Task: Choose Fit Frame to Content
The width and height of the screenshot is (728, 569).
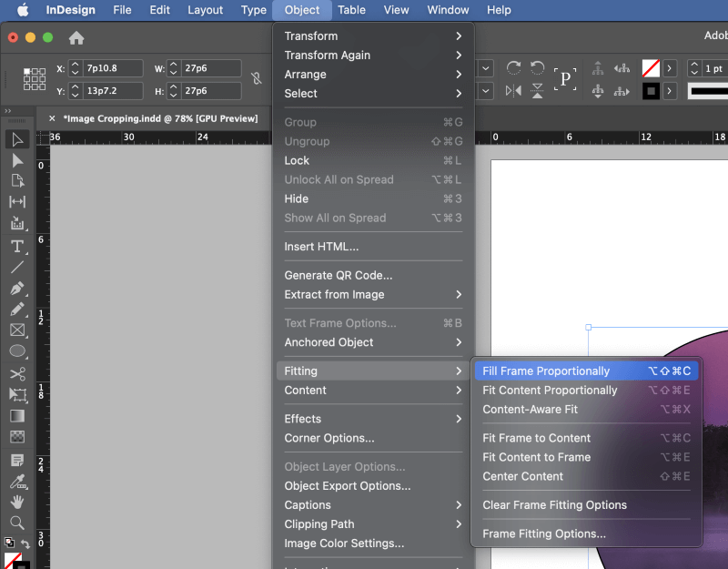Action: coord(586,438)
